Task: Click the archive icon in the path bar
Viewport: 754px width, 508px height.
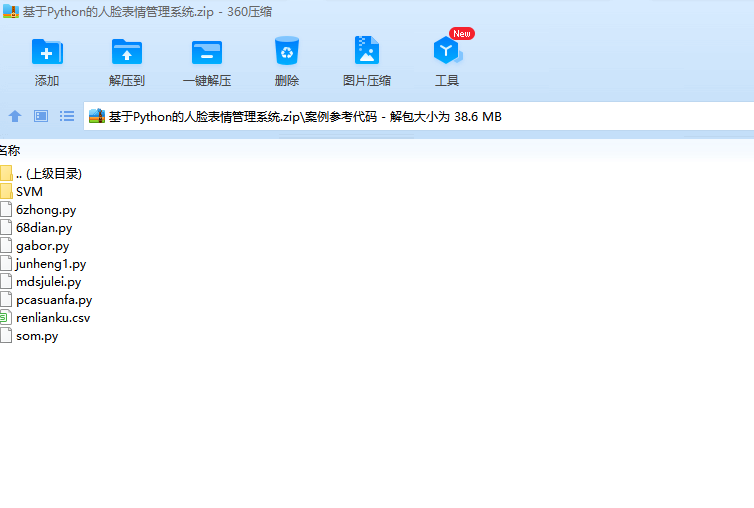Action: (x=97, y=116)
